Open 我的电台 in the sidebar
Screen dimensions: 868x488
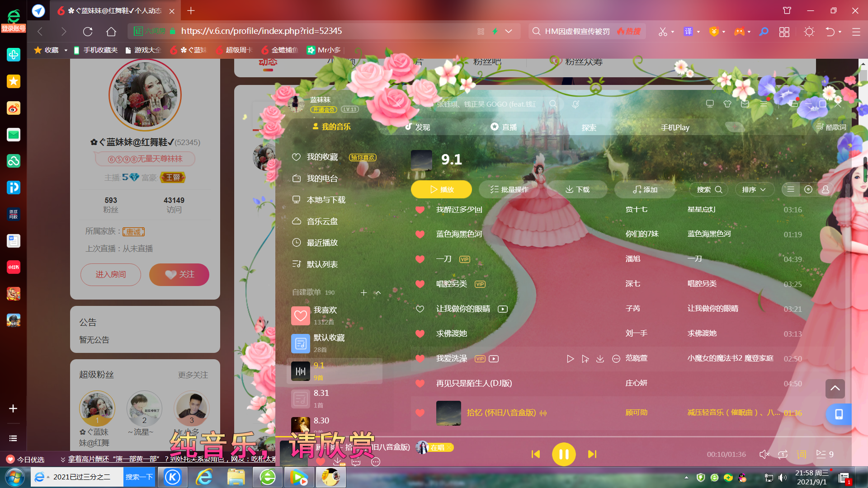[322, 178]
